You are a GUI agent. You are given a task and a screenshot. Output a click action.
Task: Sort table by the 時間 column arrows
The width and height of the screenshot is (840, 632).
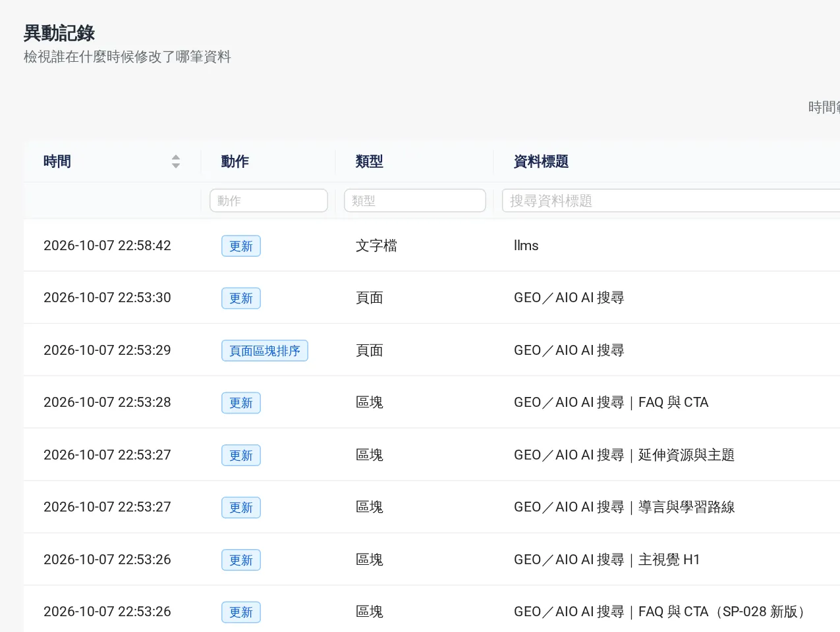pos(176,161)
